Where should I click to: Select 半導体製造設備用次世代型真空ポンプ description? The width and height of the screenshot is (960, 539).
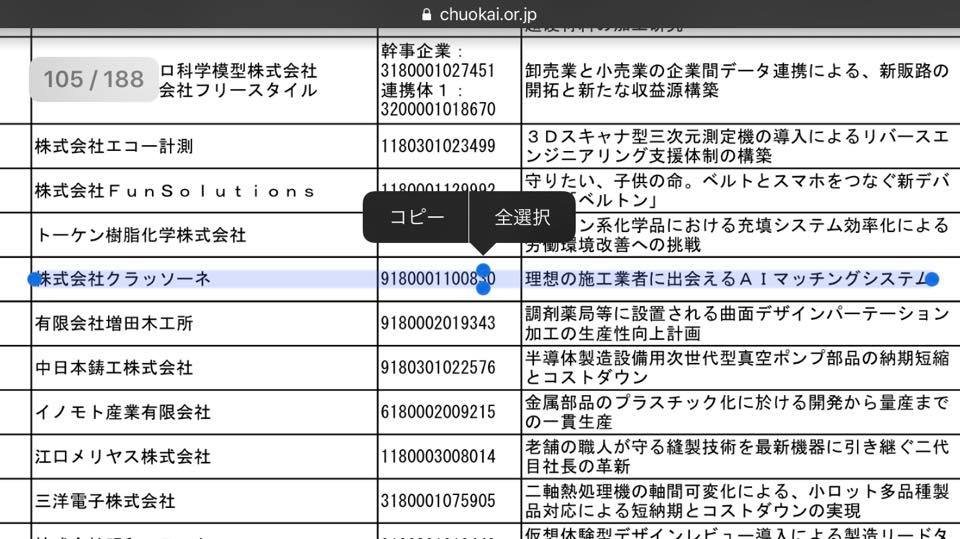[737, 368]
